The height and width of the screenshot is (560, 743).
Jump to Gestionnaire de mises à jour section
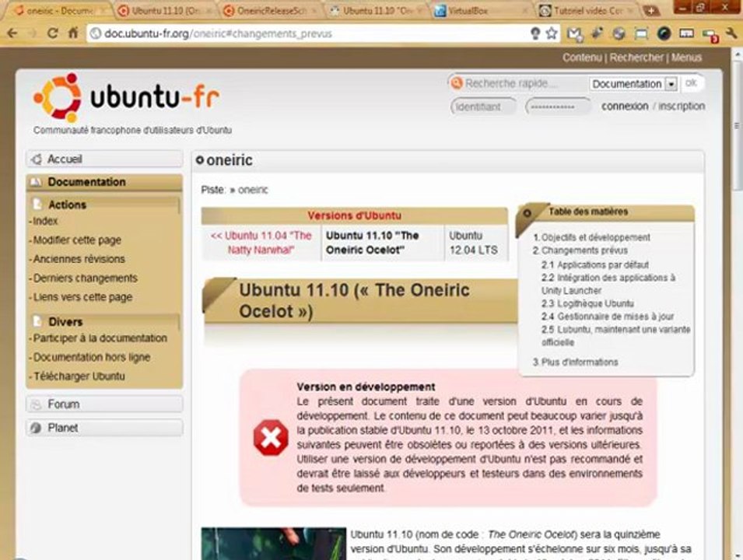coord(615,316)
